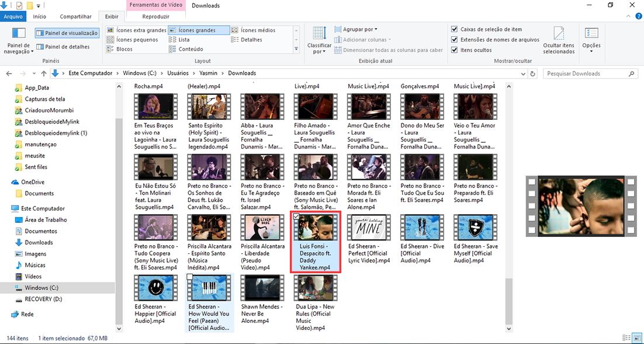Switch to Blocos layout
This screenshot has height=344, width=644.
120,49
